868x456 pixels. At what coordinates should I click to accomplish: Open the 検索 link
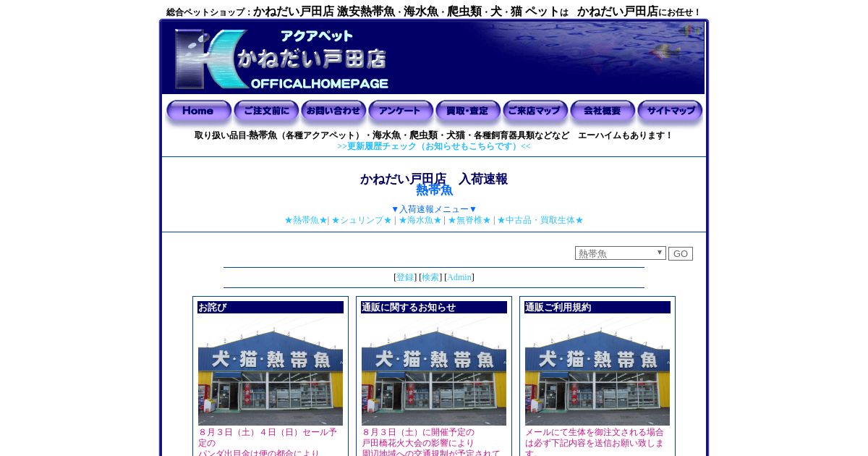430,277
